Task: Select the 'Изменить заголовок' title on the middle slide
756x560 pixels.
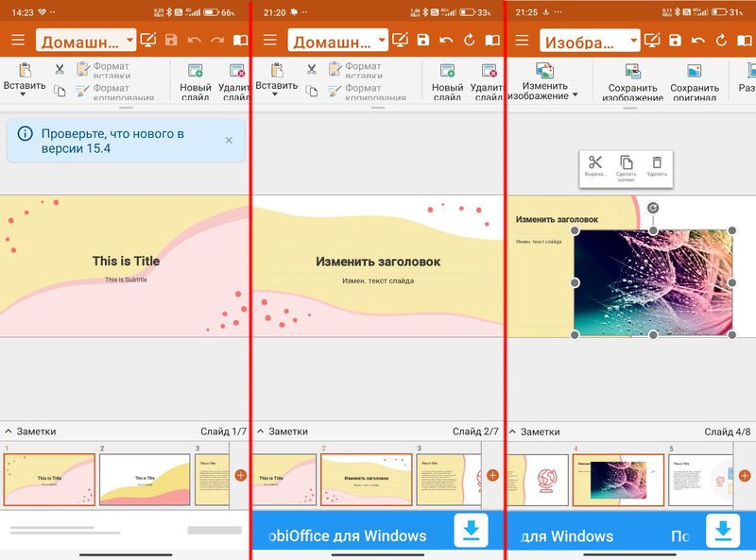Action: (378, 262)
